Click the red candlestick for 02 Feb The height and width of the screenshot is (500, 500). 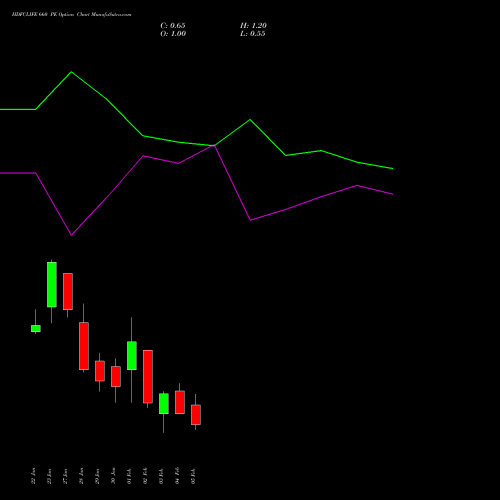coord(148,377)
